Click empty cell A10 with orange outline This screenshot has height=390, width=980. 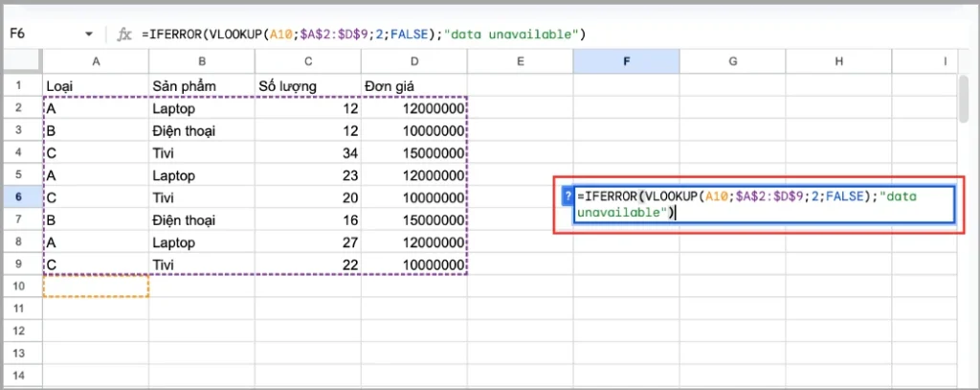[96, 287]
